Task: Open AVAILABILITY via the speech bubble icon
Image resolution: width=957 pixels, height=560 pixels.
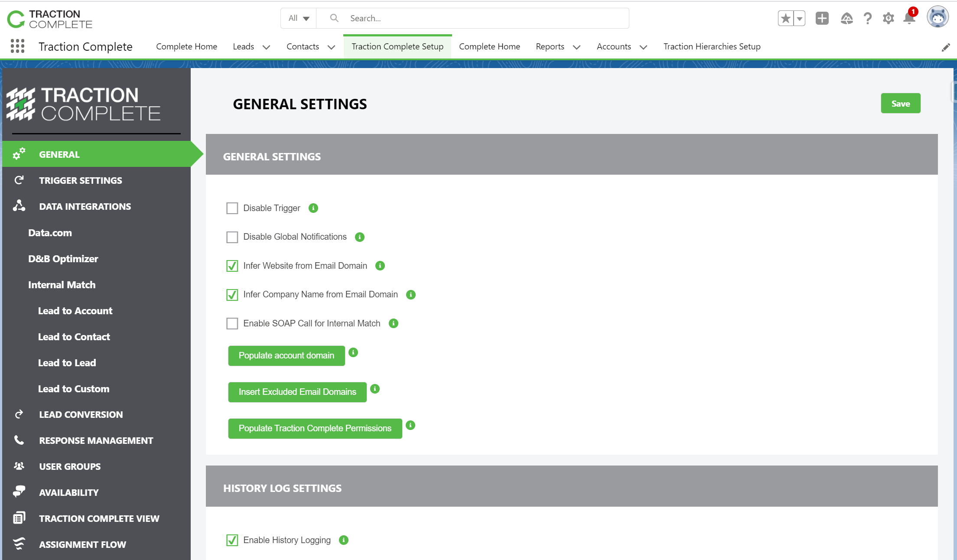Action: (19, 492)
